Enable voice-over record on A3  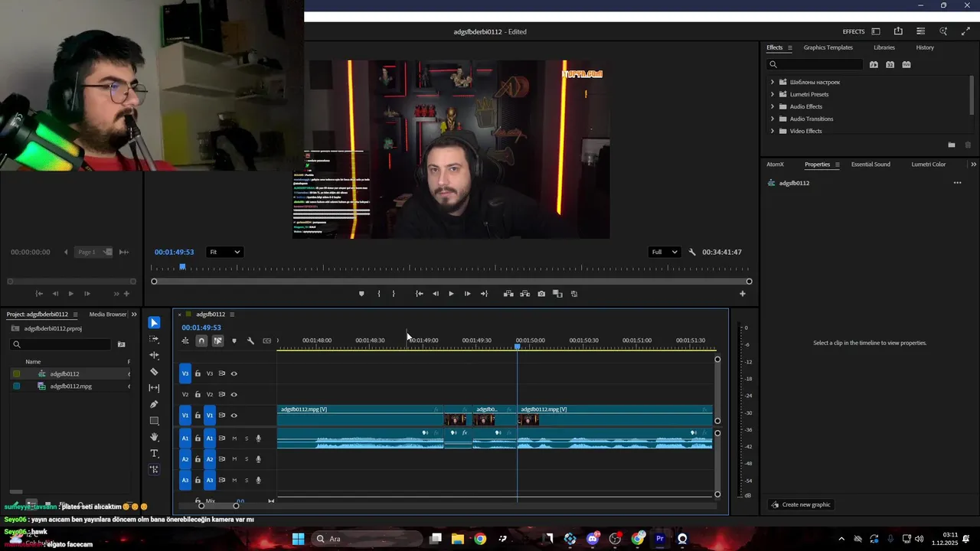tap(258, 480)
